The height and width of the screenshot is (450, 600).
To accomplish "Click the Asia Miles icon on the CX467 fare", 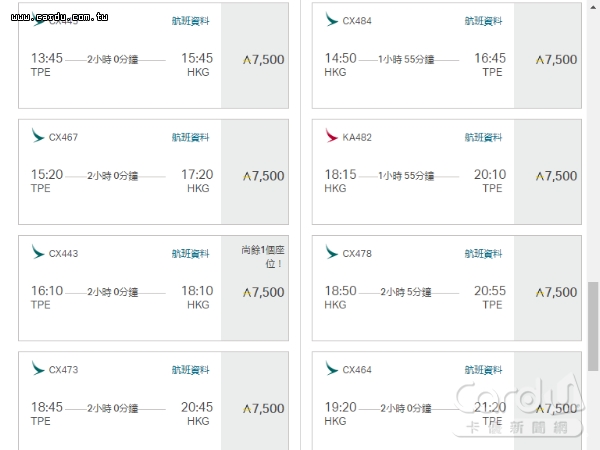I will (247, 176).
